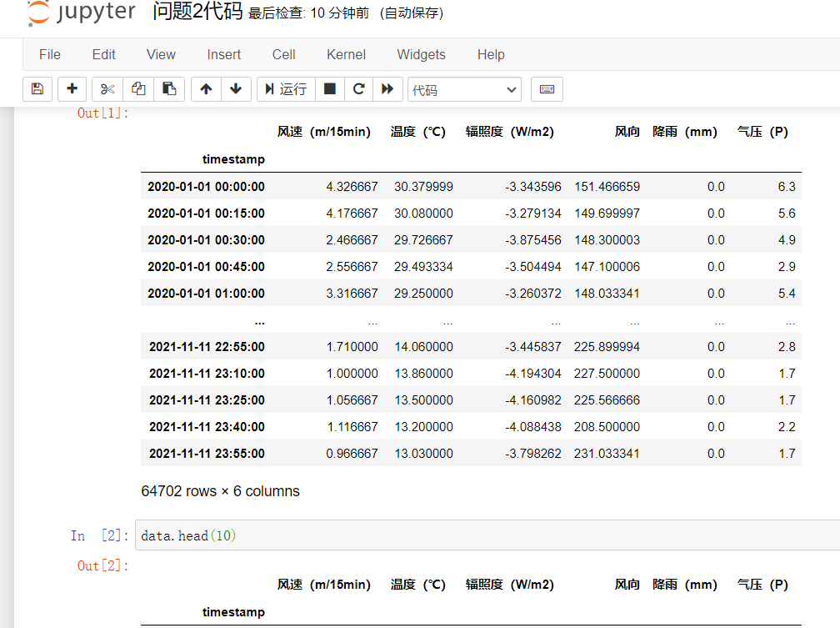Screen dimensions: 840x628
Task: Insert a cell below with plus icon
Action: click(x=72, y=89)
